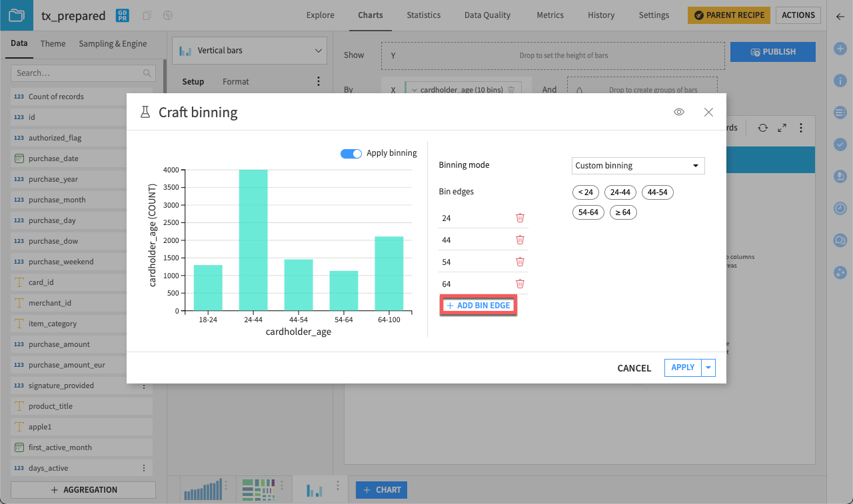Open the dataset folder icon in header
The width and height of the screenshot is (853, 504).
click(x=16, y=15)
